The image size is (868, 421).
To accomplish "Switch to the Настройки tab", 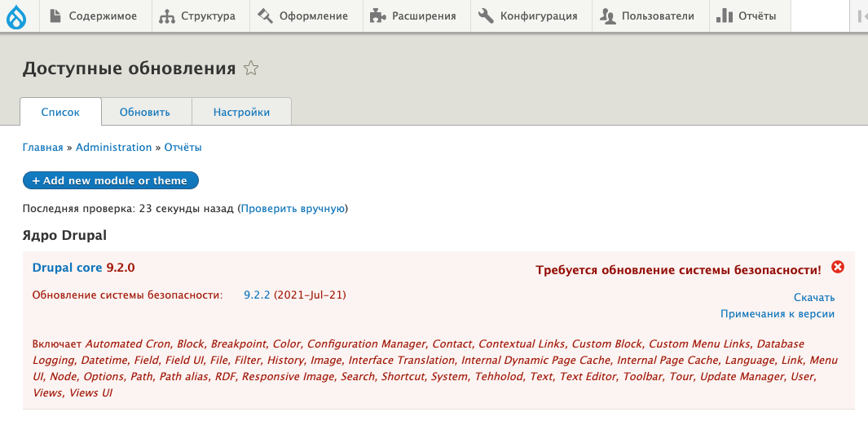I will pos(241,112).
